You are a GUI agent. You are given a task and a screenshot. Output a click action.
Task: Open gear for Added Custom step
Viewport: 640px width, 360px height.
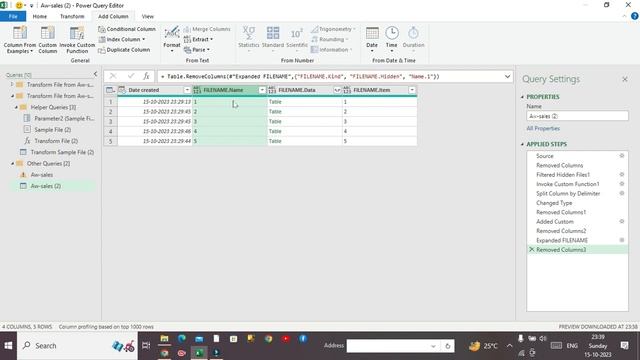(622, 222)
